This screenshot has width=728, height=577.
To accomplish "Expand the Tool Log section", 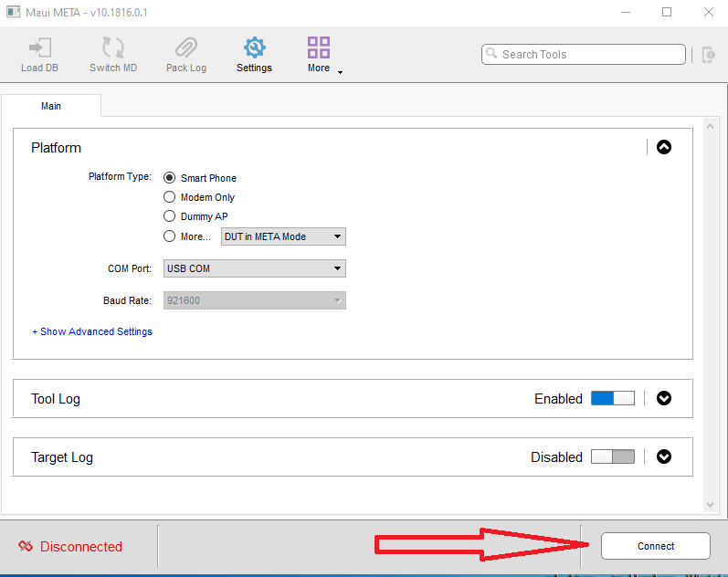I will point(664,398).
